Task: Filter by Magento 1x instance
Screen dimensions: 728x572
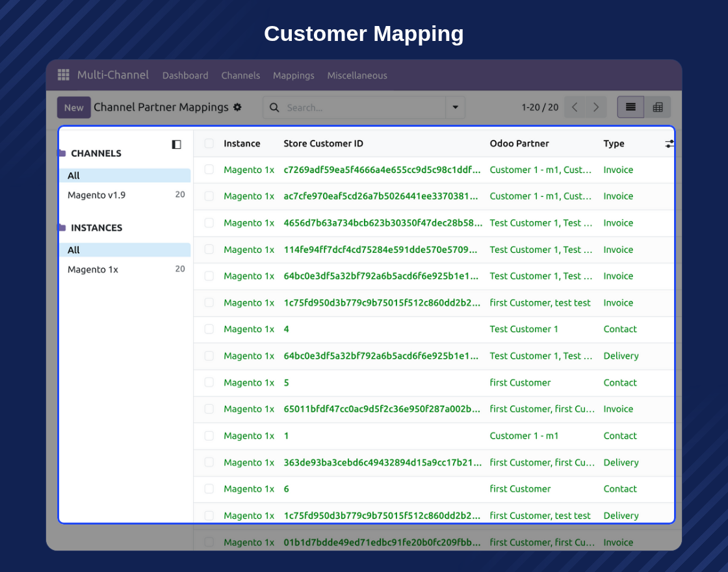Action: click(x=125, y=269)
